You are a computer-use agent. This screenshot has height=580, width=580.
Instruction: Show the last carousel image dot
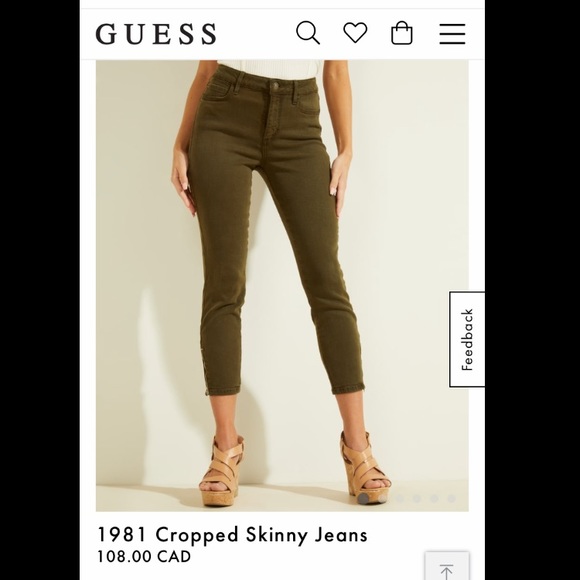pos(451,499)
